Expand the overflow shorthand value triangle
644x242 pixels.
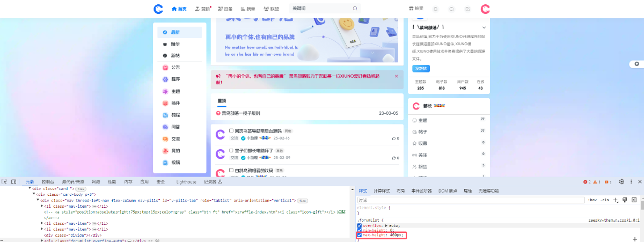pyautogui.click(x=387, y=226)
